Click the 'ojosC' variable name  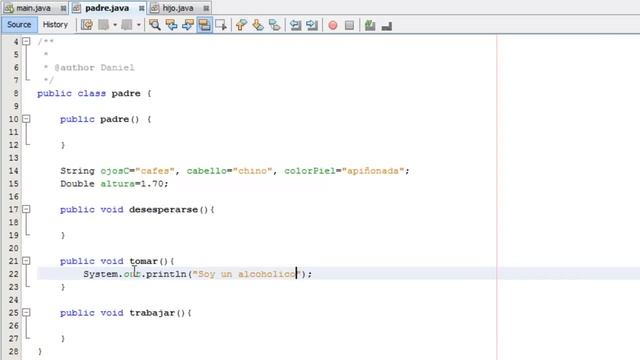point(115,171)
